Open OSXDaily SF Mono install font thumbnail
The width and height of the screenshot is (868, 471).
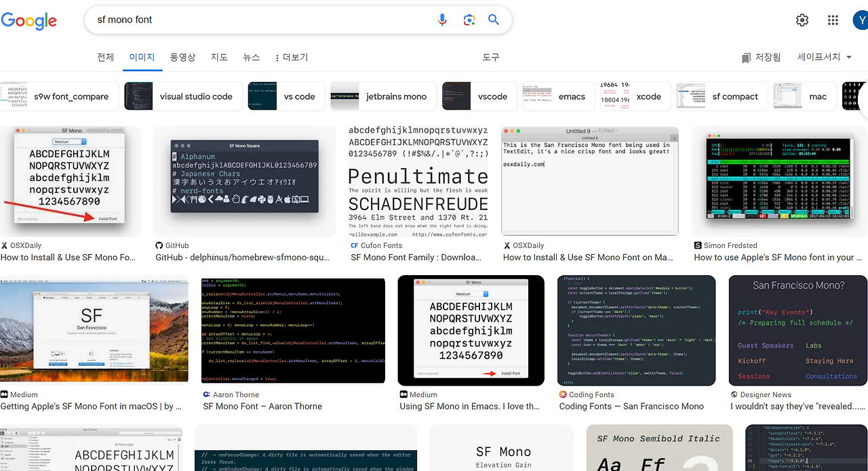pos(70,181)
